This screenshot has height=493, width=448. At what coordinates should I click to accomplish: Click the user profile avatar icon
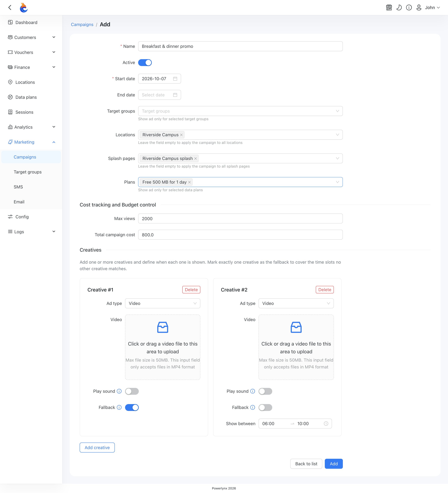pyautogui.click(x=419, y=8)
